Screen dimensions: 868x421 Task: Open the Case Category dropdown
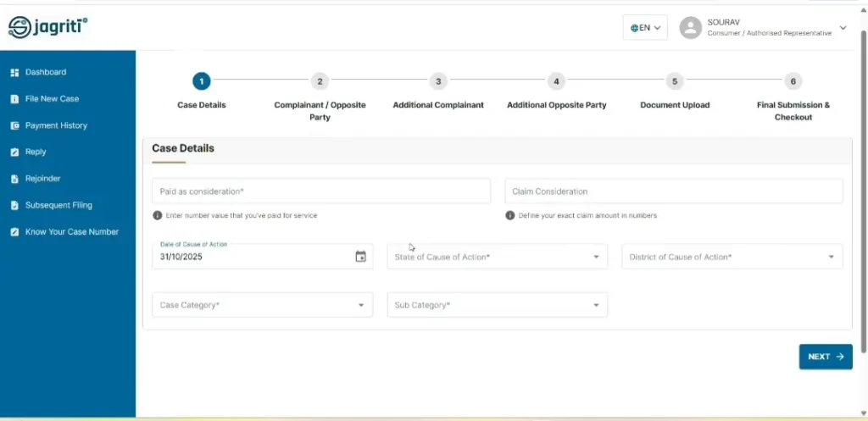click(x=263, y=305)
